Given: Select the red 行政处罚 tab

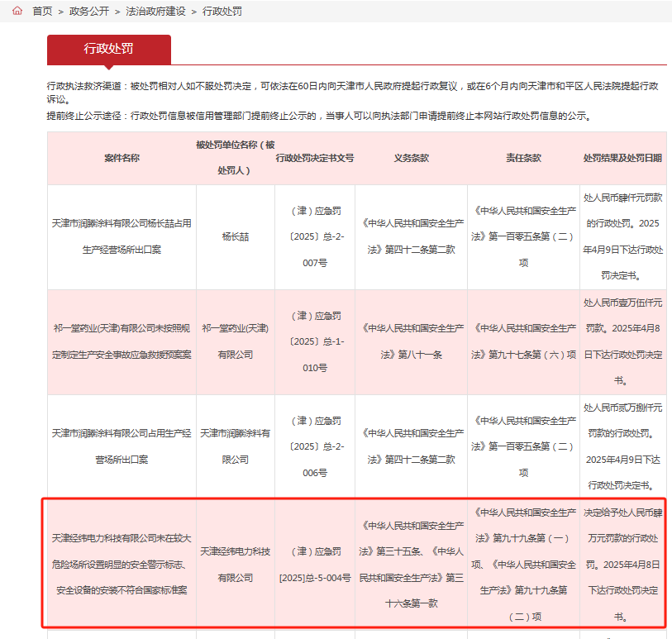Looking at the screenshot, I should pyautogui.click(x=109, y=50).
